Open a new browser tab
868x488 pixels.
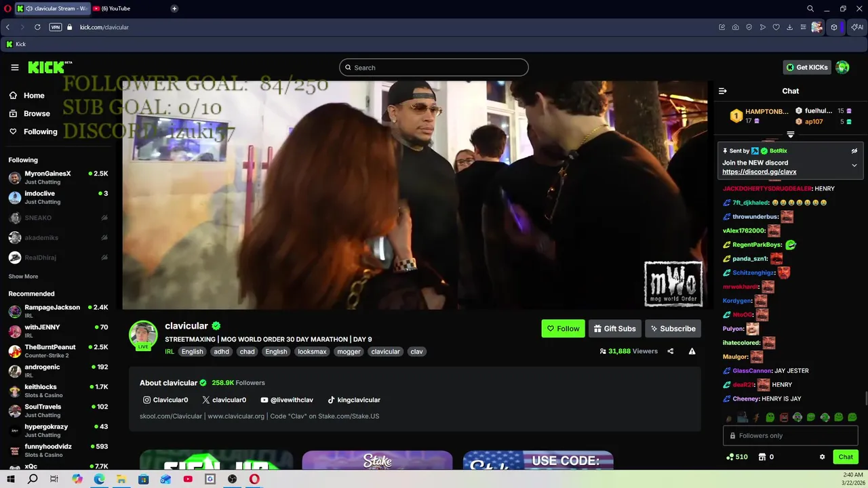point(174,9)
